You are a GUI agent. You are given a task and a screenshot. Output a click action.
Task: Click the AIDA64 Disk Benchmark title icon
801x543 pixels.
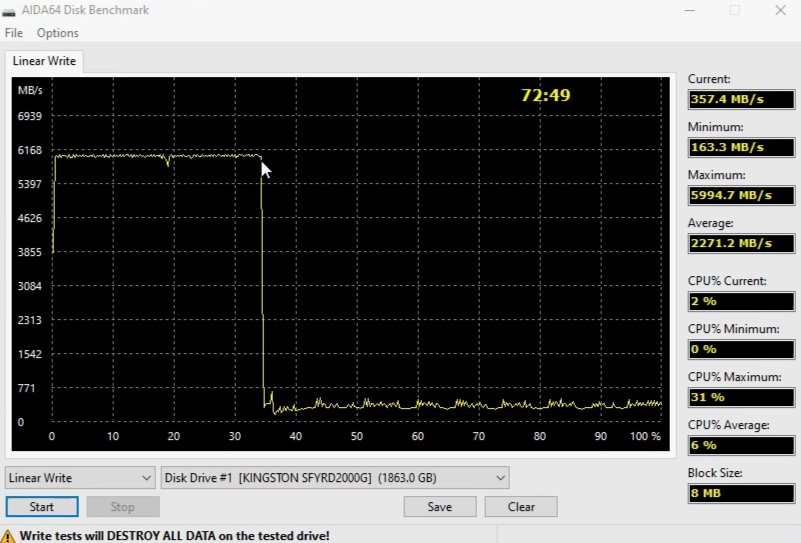tap(9, 11)
